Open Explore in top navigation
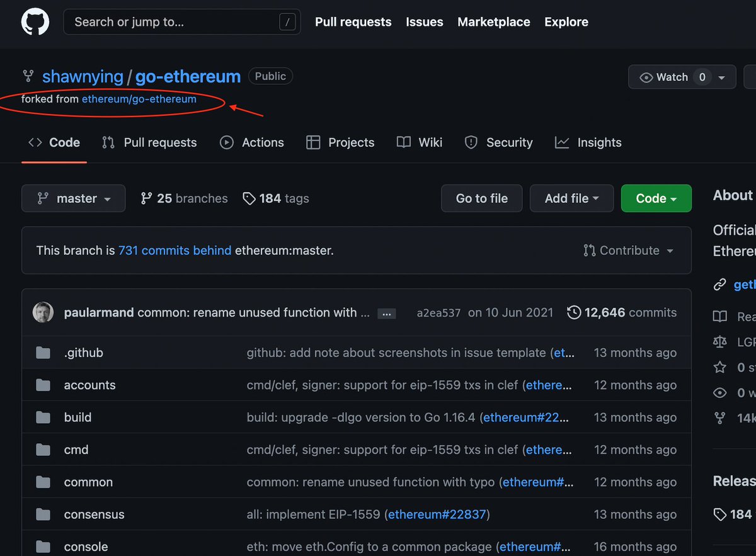 (x=566, y=22)
